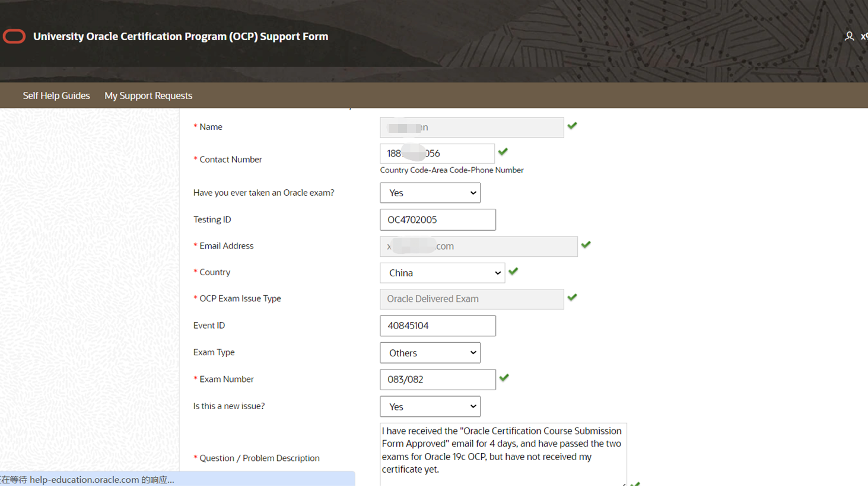Click the 'Testing ID' label
This screenshot has height=494, width=868.
point(212,219)
